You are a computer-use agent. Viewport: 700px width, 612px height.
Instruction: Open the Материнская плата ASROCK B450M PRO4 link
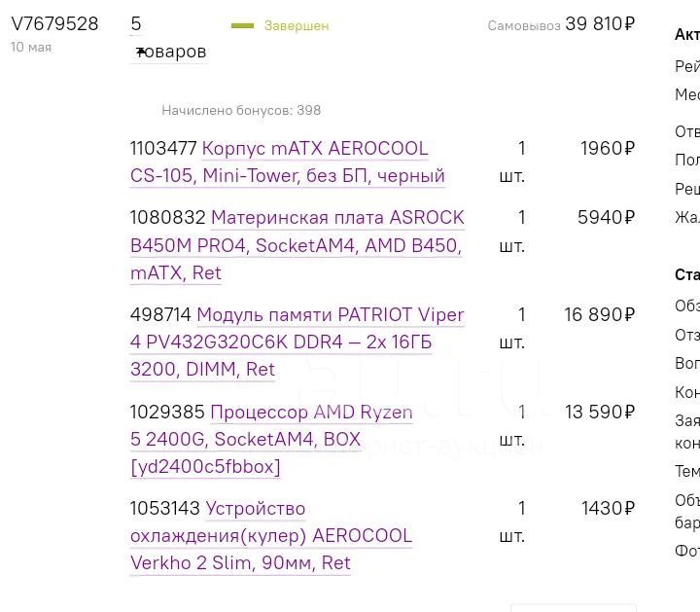click(x=297, y=245)
